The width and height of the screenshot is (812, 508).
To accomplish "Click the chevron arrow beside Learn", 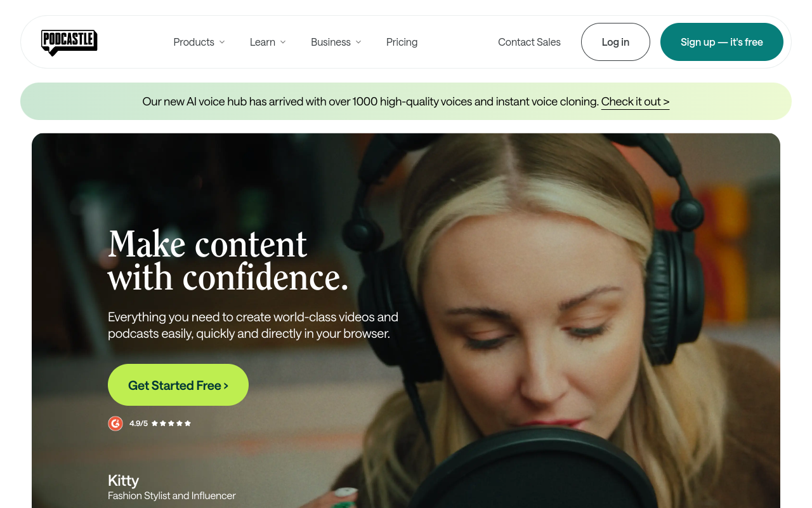I will tap(283, 42).
